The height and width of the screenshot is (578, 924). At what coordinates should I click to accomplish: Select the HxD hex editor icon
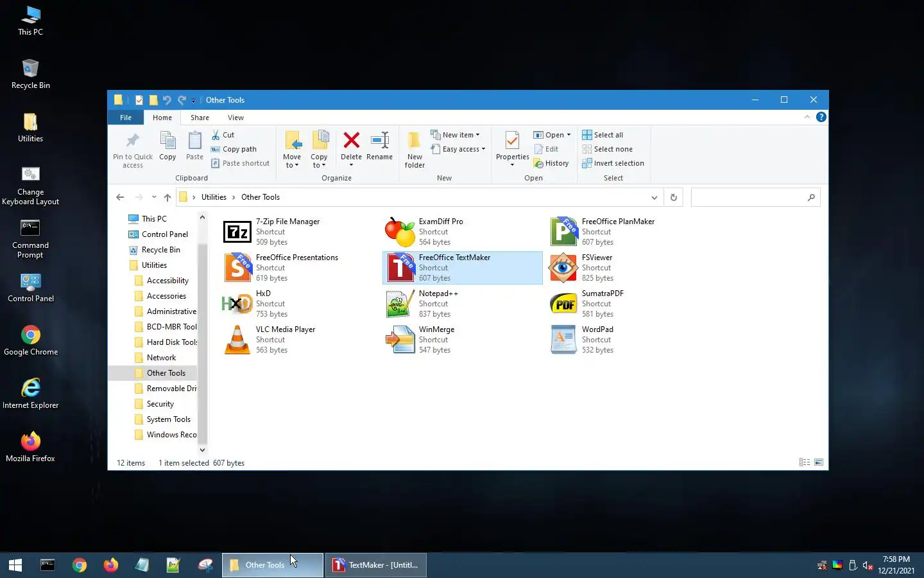pos(237,304)
